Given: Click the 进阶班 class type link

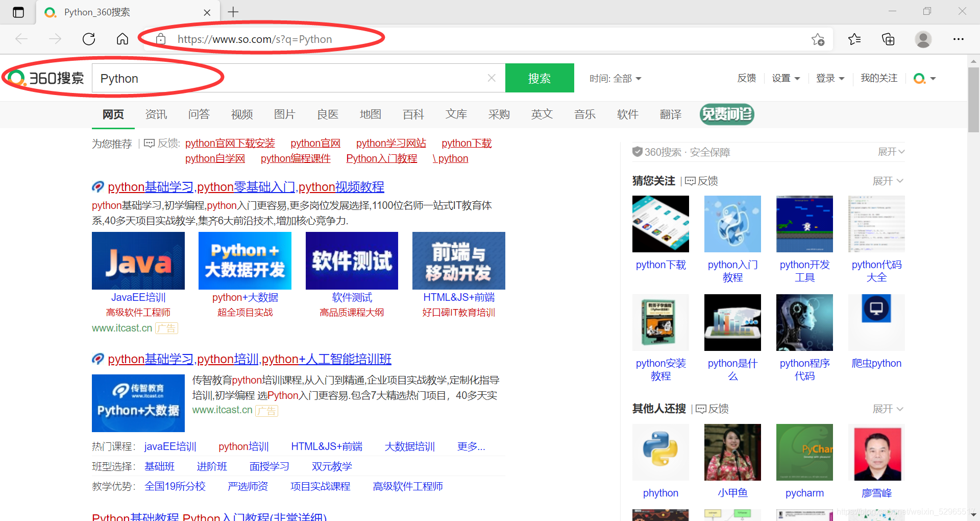Looking at the screenshot, I should tap(212, 466).
